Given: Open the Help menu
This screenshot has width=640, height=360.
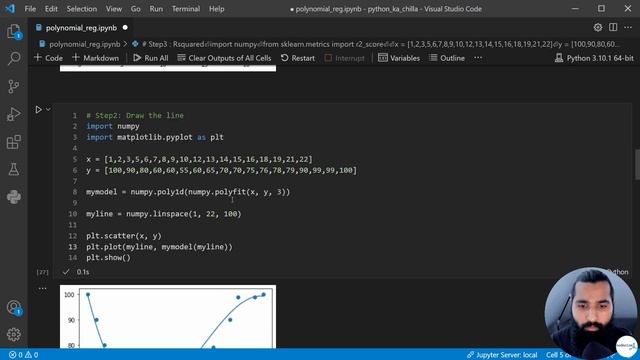Looking at the screenshot, I should click(217, 9).
